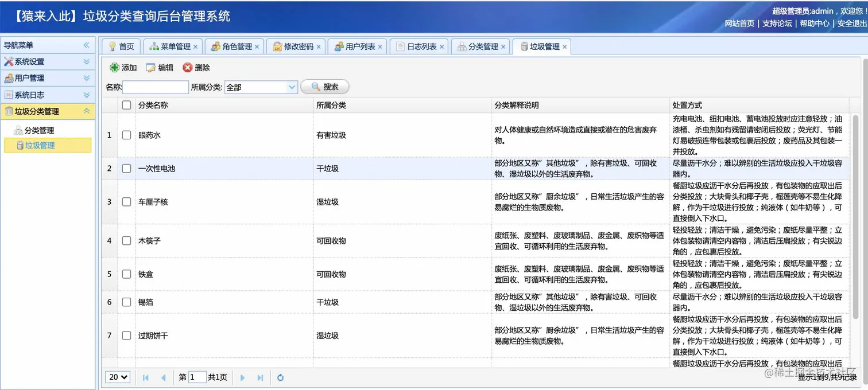Jump to the last page using the skip icon

click(260, 377)
